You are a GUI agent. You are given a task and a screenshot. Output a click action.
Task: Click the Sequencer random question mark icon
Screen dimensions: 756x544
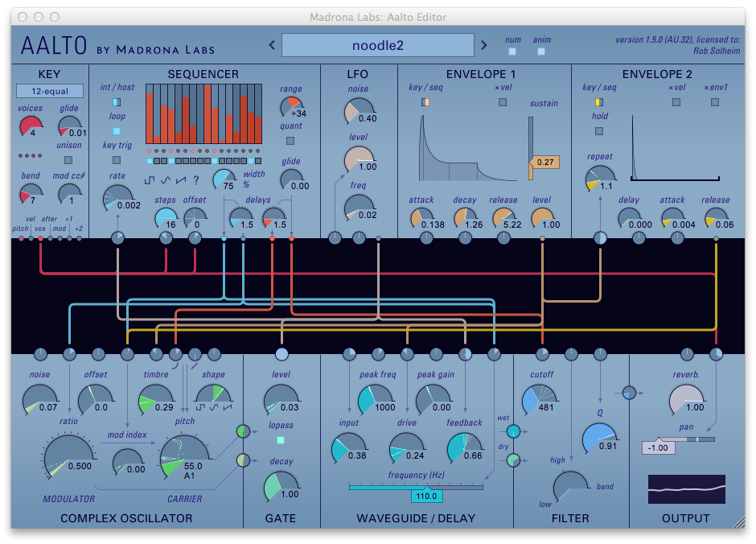[195, 180]
